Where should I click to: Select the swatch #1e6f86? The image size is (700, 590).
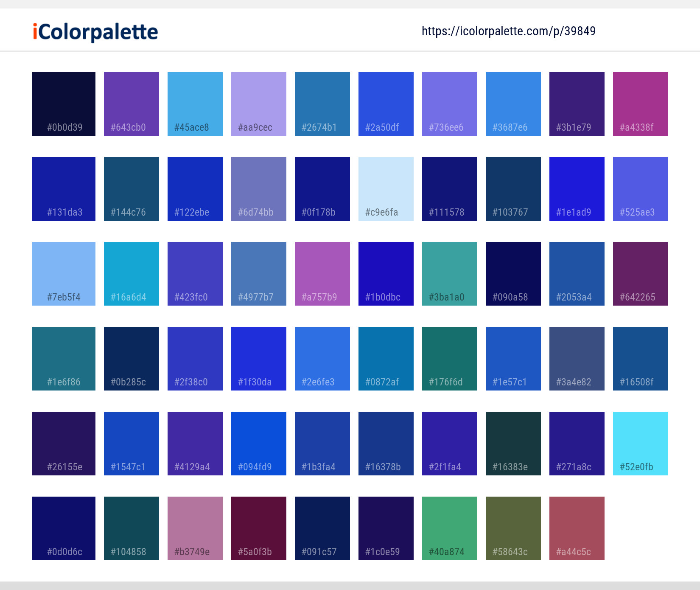coord(63,358)
